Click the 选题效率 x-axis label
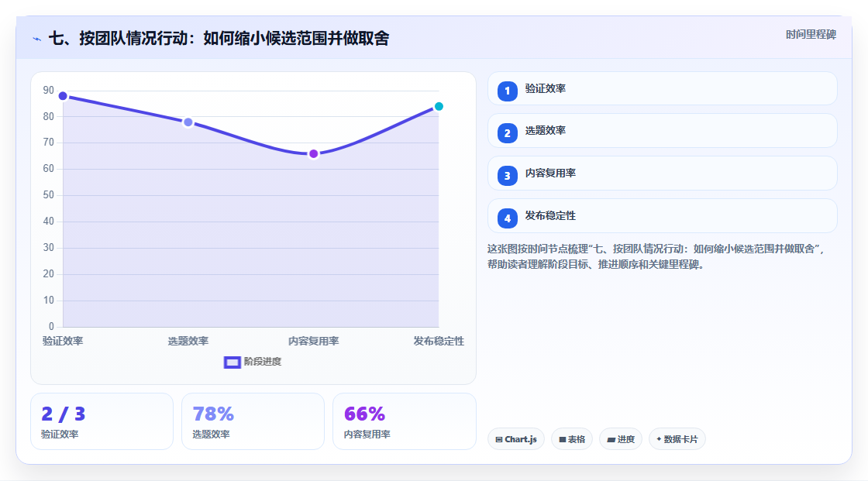This screenshot has width=868, height=481. [188, 341]
